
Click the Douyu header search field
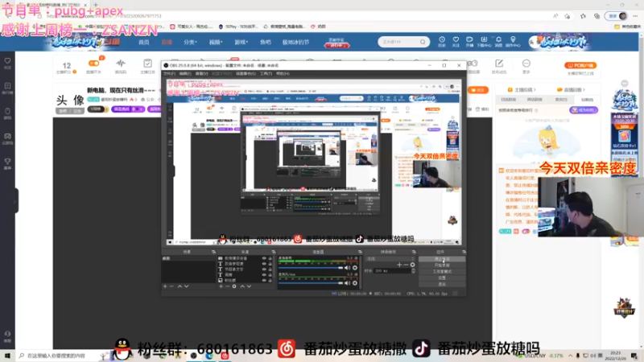pos(403,42)
